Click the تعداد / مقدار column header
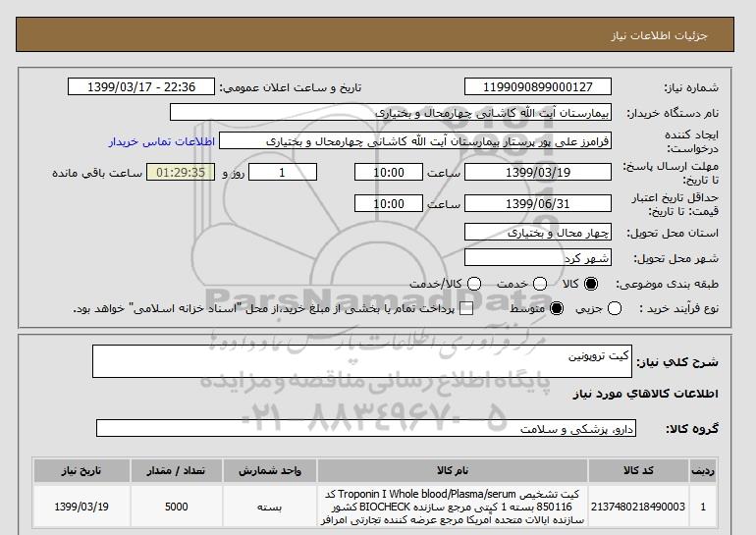The width and height of the screenshot is (756, 535). [176, 470]
